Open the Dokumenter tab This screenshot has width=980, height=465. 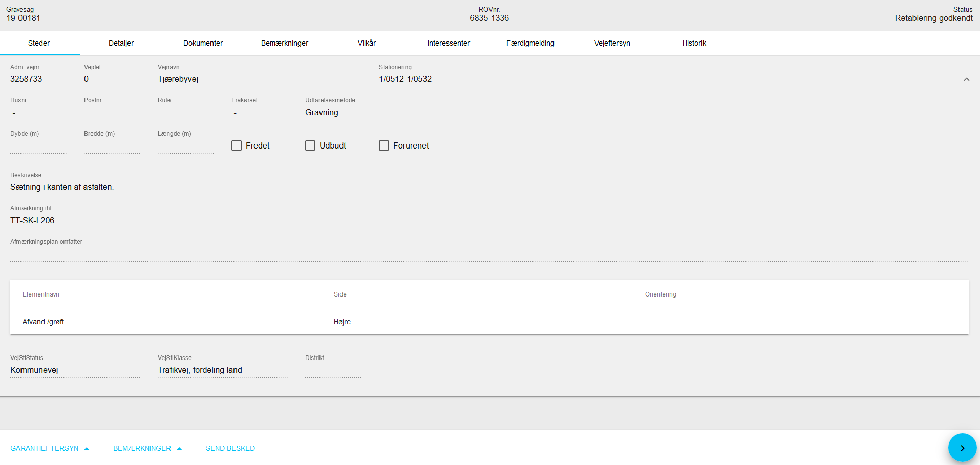(x=203, y=43)
